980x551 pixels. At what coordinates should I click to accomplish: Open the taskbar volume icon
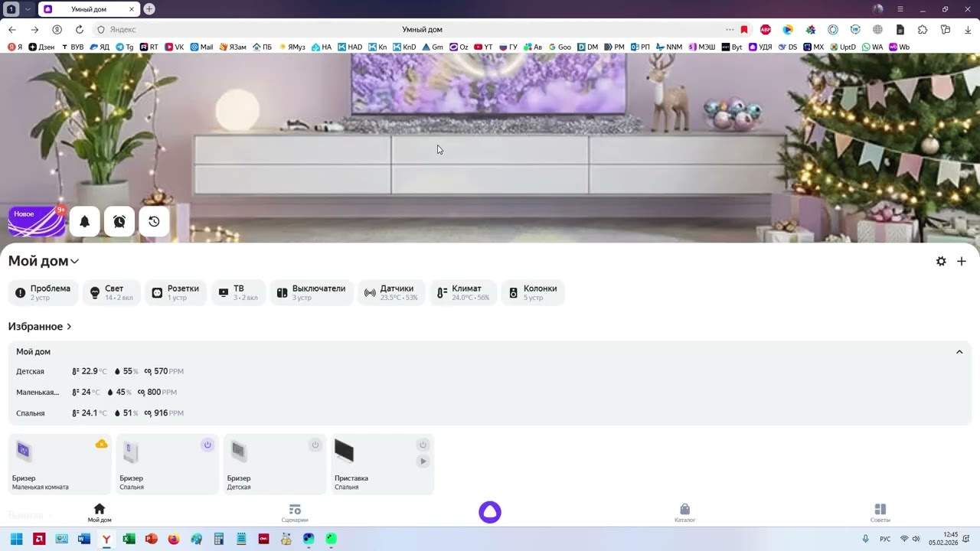(916, 539)
